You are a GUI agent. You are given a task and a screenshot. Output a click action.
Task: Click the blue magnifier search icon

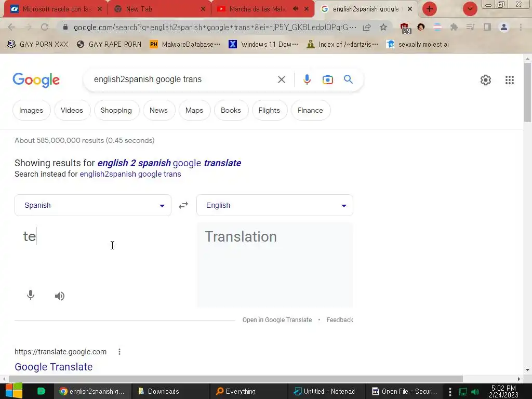click(348, 79)
